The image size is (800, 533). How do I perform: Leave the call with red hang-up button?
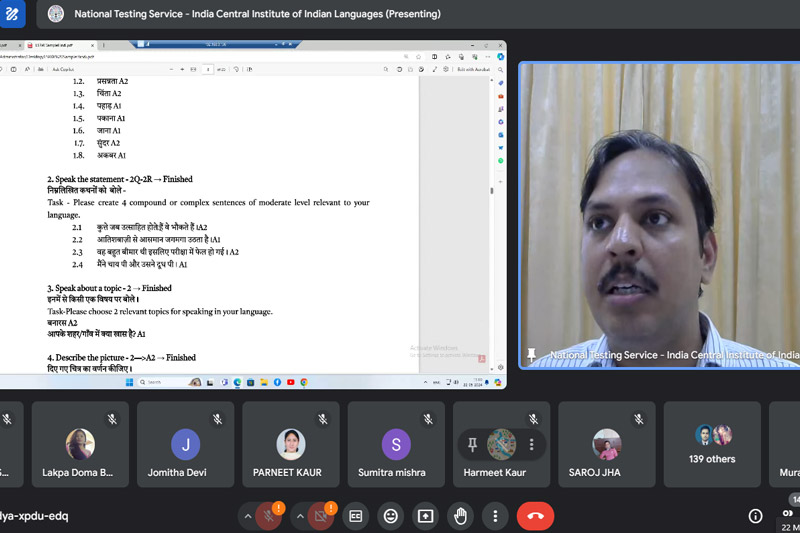[x=535, y=516]
